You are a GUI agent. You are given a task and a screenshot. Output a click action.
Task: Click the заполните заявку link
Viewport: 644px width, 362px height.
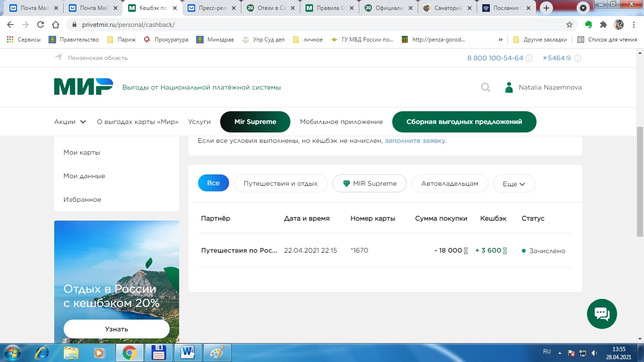[415, 140]
